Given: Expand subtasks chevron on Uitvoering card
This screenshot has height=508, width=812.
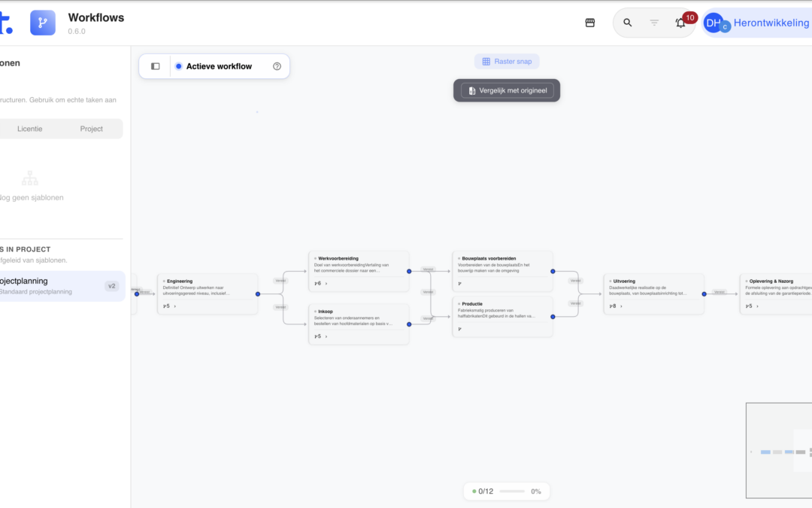Looking at the screenshot, I should coord(622,306).
